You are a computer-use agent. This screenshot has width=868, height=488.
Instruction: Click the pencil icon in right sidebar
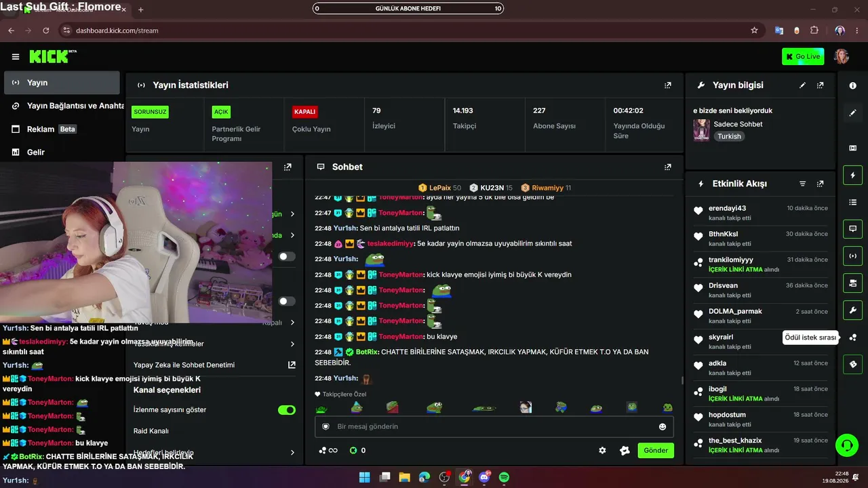(x=853, y=113)
